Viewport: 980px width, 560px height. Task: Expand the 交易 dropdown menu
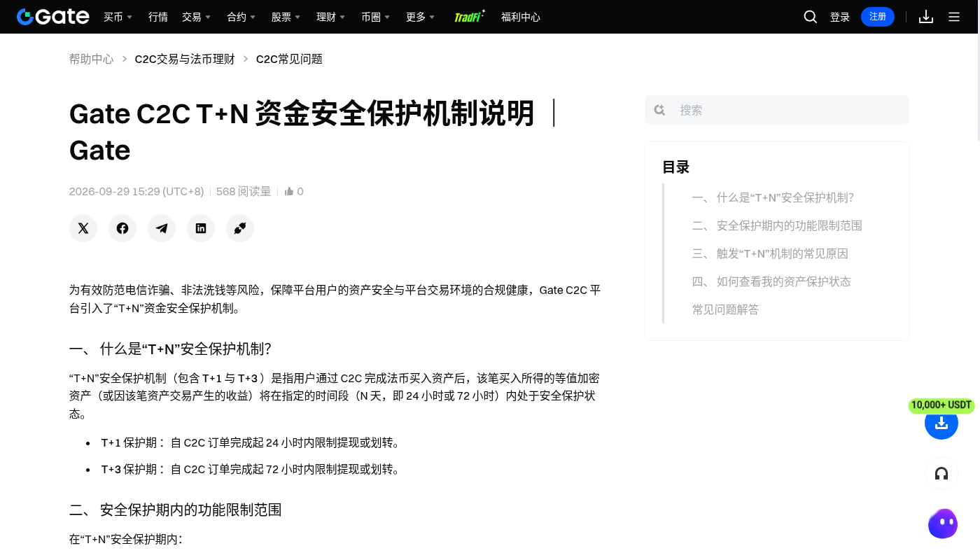pos(196,17)
